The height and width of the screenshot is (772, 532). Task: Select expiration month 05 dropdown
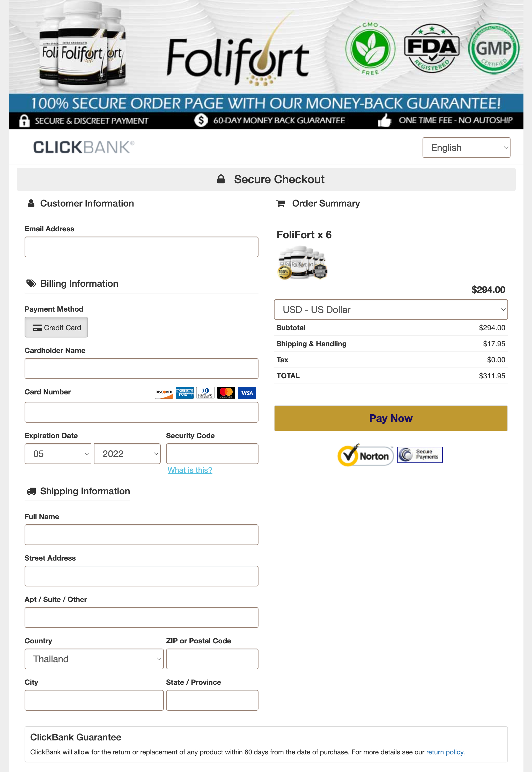point(57,453)
